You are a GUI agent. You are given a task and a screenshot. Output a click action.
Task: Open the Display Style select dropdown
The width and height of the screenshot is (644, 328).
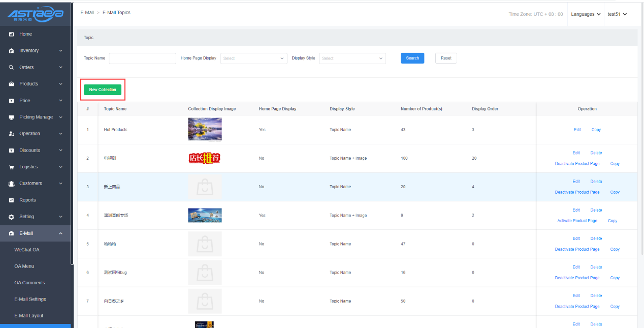(352, 58)
